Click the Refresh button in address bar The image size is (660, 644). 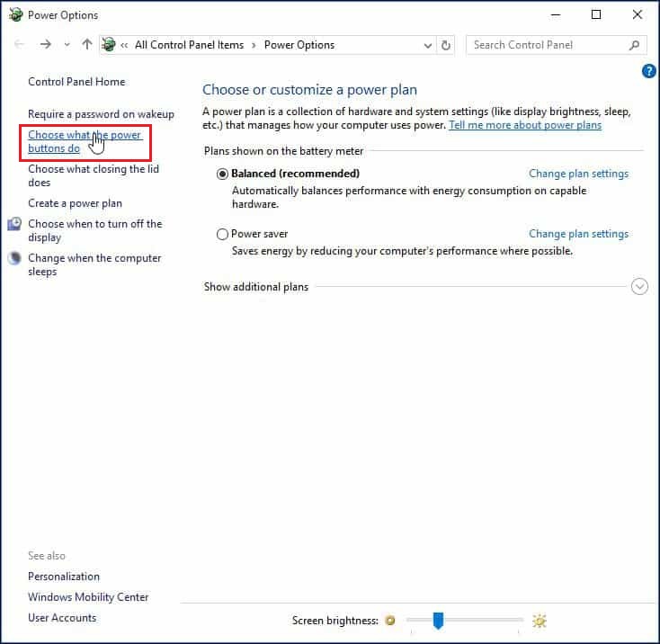pos(447,45)
